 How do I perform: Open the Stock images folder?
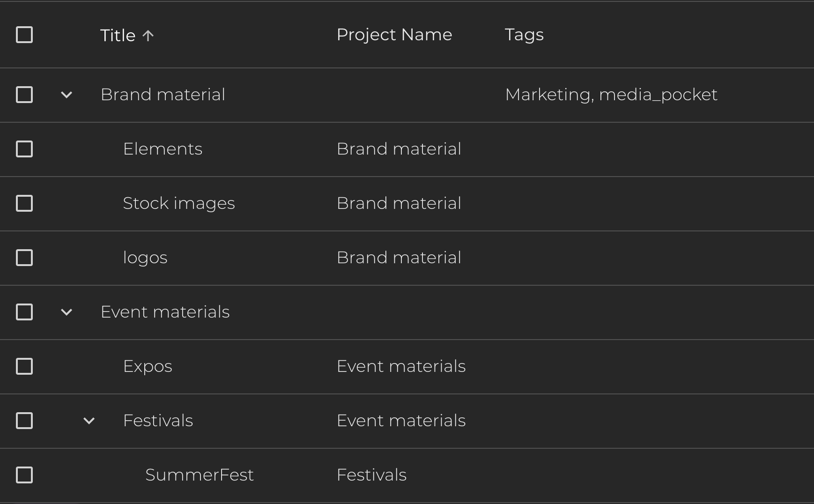[x=178, y=203]
